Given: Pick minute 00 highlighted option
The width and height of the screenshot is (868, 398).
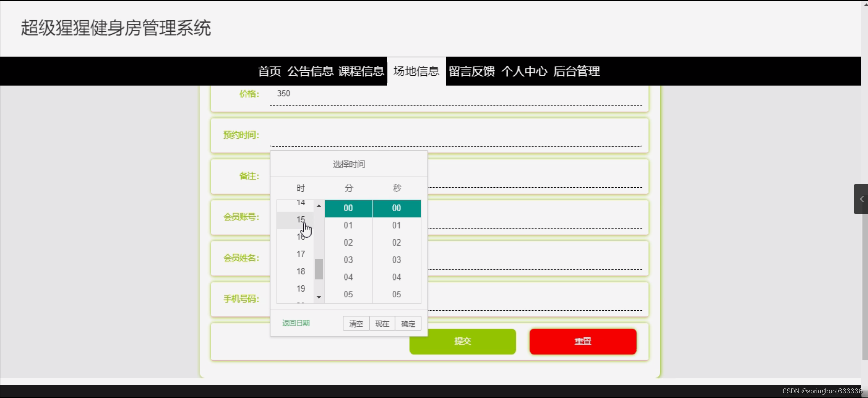Looking at the screenshot, I should tap(348, 208).
